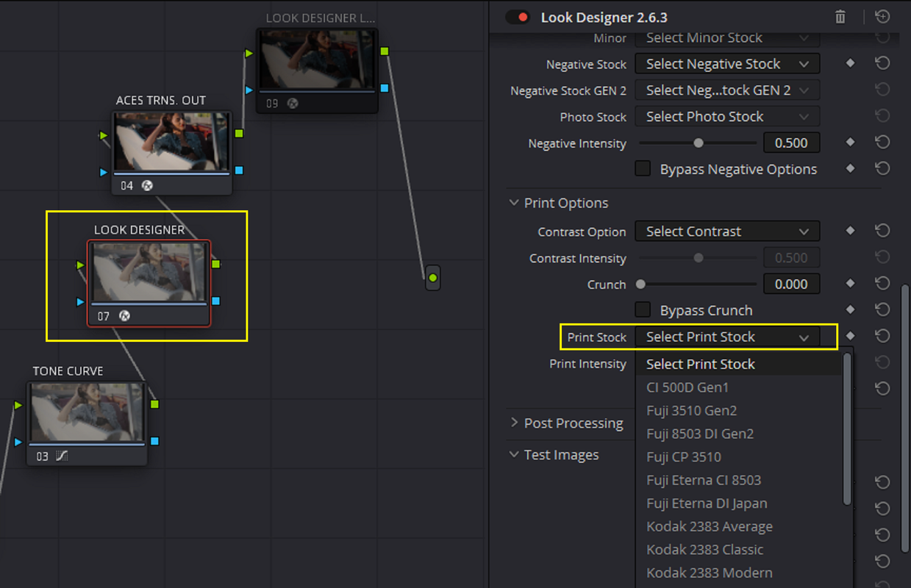The height and width of the screenshot is (588, 911).
Task: Select green RGB output of LOOK DESIGNER node
Action: coord(215,264)
